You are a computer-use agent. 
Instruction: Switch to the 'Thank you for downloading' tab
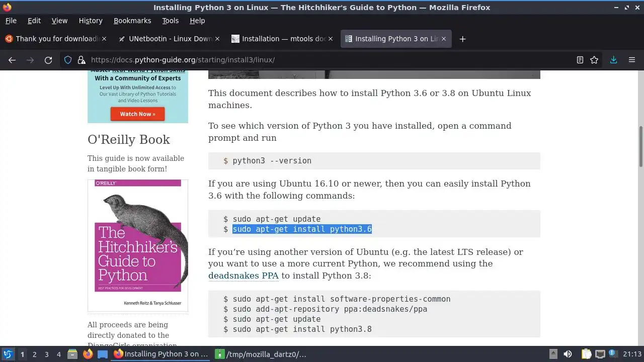[55, 39]
